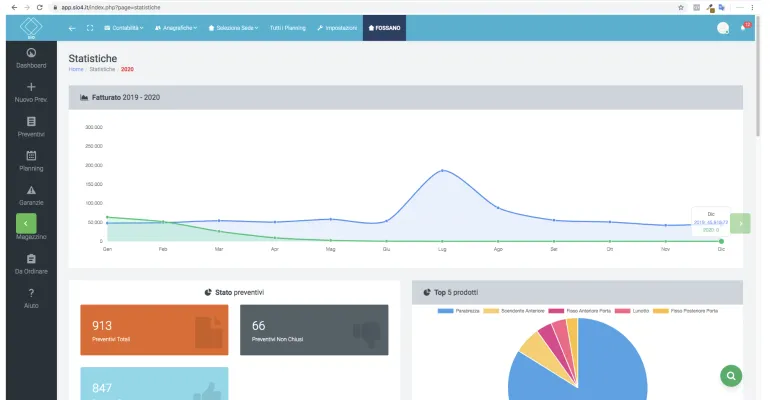The width and height of the screenshot is (770, 400).
Task: Click the browser back button
Action: (x=14, y=7)
